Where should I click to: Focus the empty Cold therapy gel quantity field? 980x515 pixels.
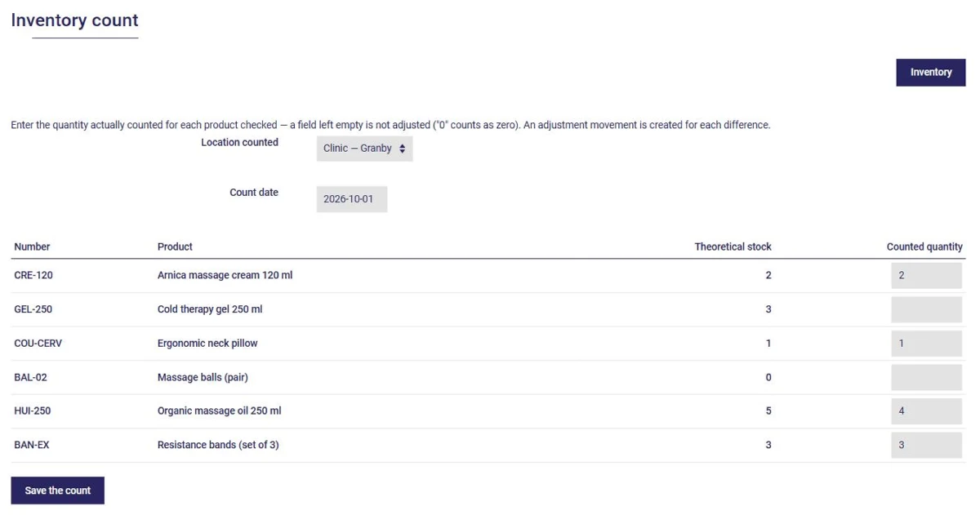click(926, 309)
